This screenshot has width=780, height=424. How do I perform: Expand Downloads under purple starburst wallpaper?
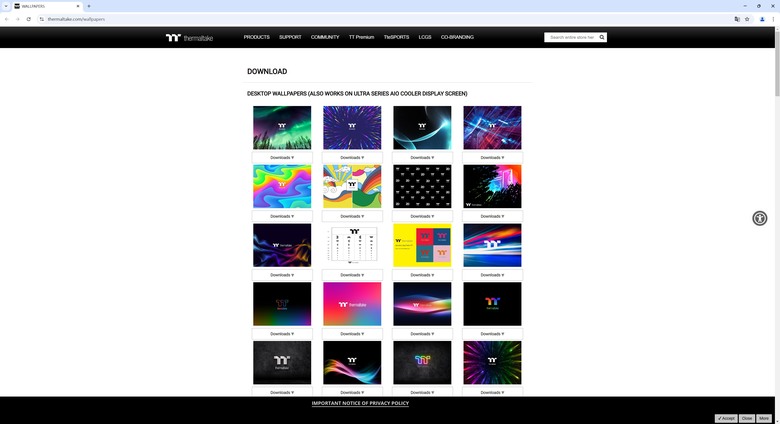click(x=352, y=157)
